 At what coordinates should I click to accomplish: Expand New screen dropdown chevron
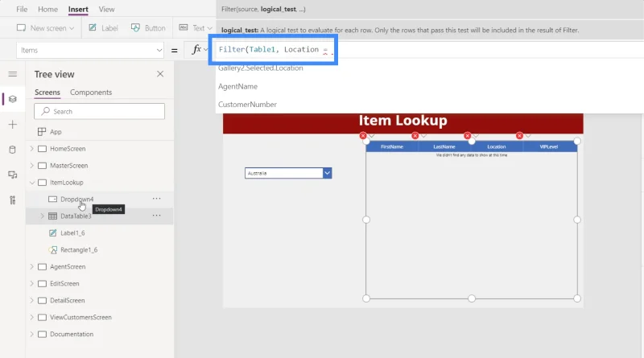pos(72,28)
